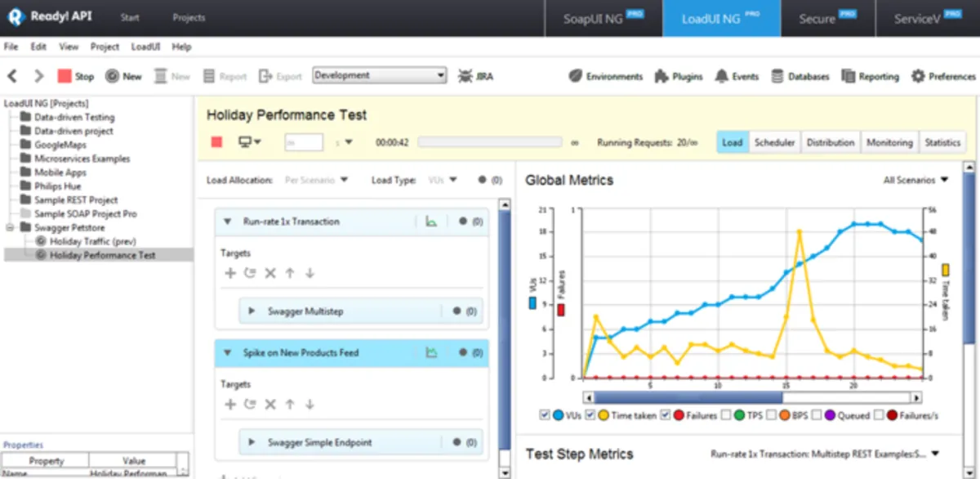Open chart icon for Spike on New Products Feed

431,352
